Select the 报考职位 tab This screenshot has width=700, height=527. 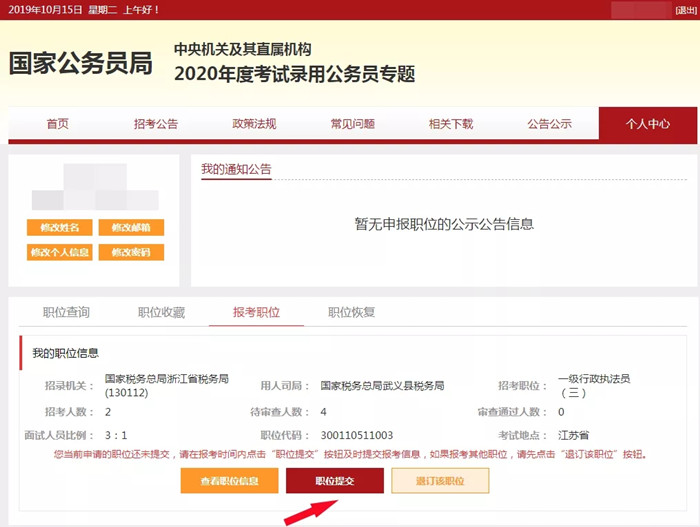coord(256,312)
